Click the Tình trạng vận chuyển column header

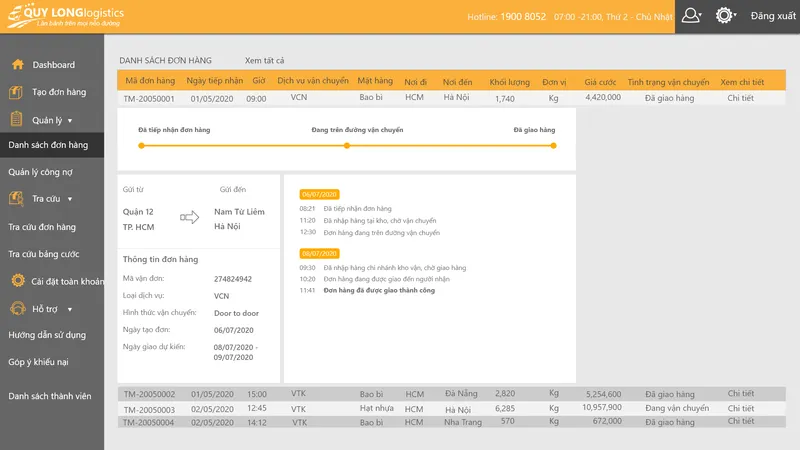point(668,82)
